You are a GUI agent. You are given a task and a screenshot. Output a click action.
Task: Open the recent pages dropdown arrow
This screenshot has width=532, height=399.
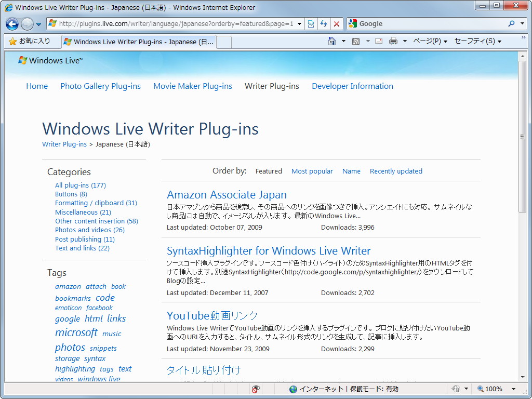click(38, 24)
